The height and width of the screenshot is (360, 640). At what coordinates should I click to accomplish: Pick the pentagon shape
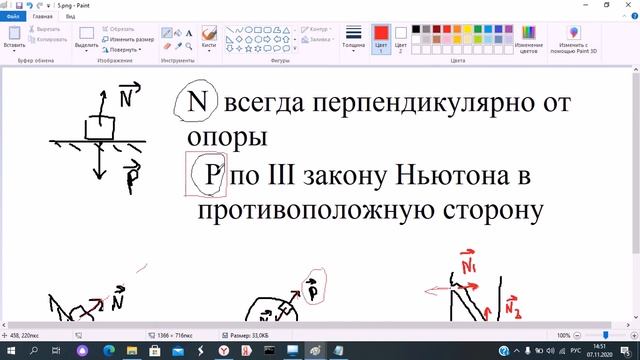tap(249, 40)
